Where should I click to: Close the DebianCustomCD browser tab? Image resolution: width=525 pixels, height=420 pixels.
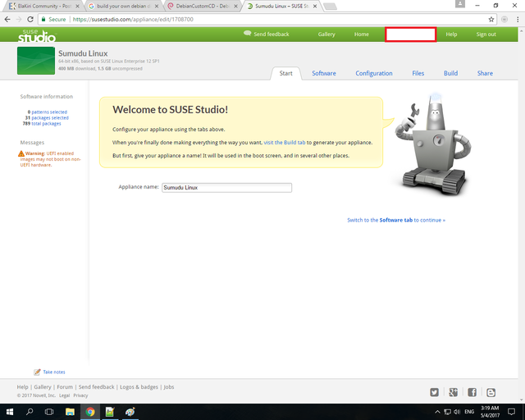pos(235,6)
